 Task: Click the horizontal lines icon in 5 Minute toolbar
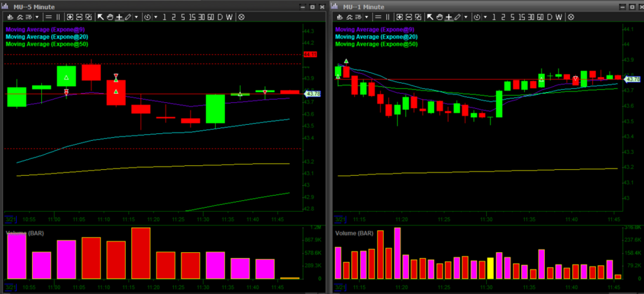click(x=50, y=17)
